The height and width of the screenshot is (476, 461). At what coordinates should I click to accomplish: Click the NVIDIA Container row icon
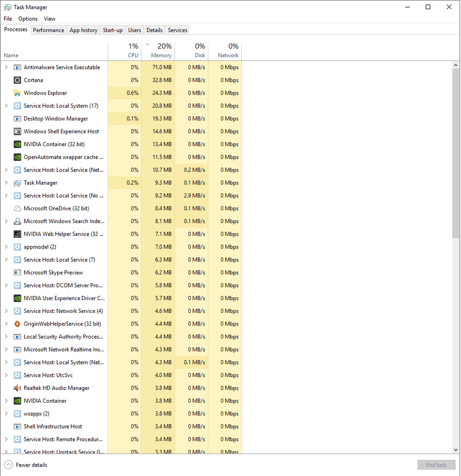(17, 401)
